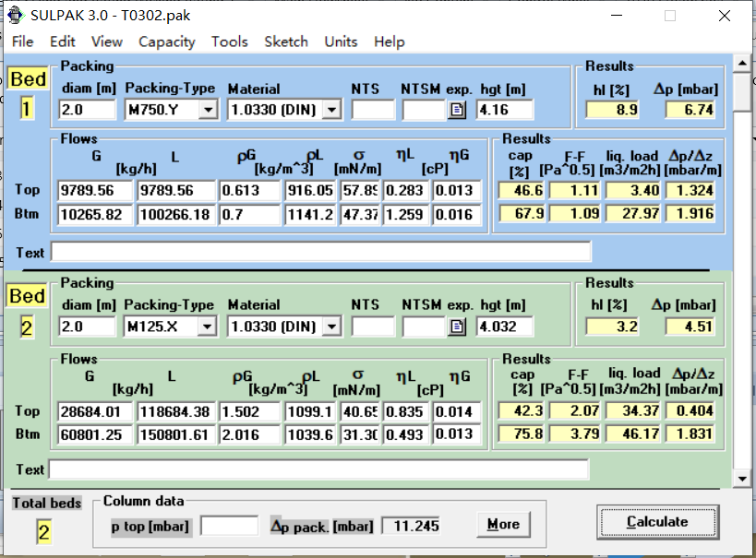Open the Edit menu

click(62, 42)
